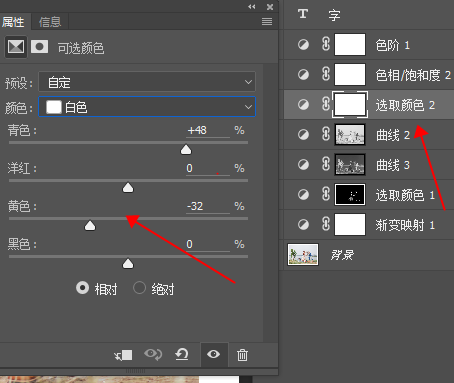Click the 色阶 1 adjustment icon

303,44
